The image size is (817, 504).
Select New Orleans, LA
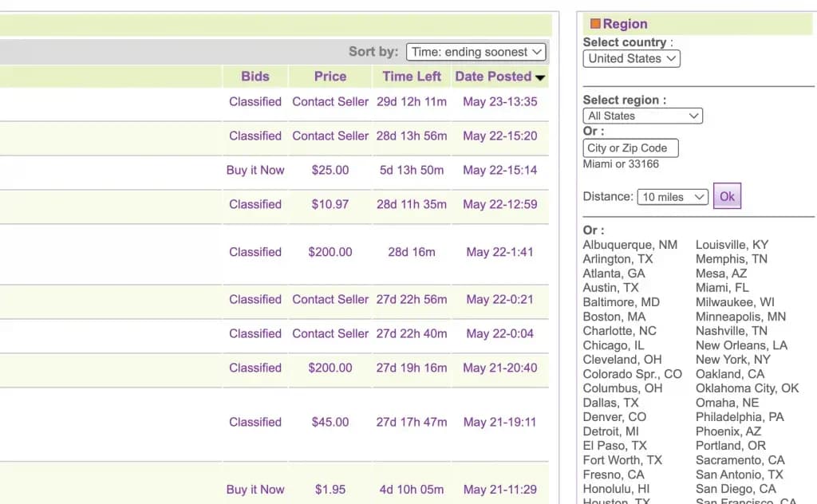click(x=741, y=345)
